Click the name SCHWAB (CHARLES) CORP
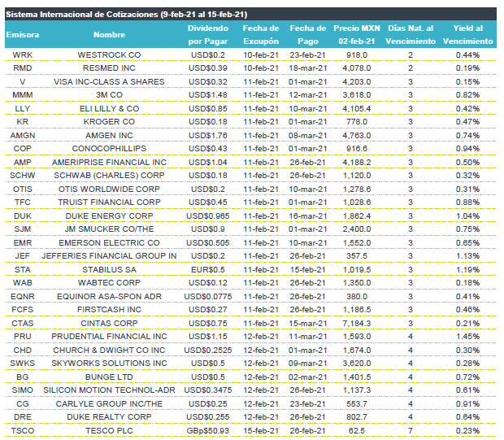 point(109,176)
